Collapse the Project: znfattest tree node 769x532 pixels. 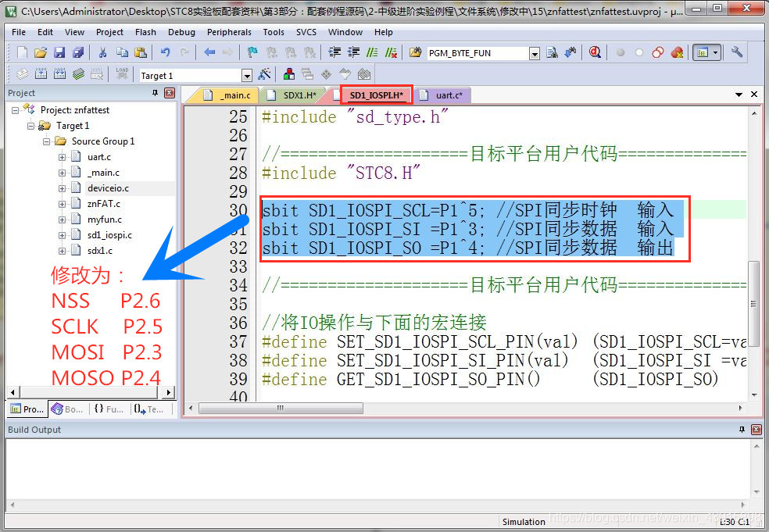coord(15,110)
